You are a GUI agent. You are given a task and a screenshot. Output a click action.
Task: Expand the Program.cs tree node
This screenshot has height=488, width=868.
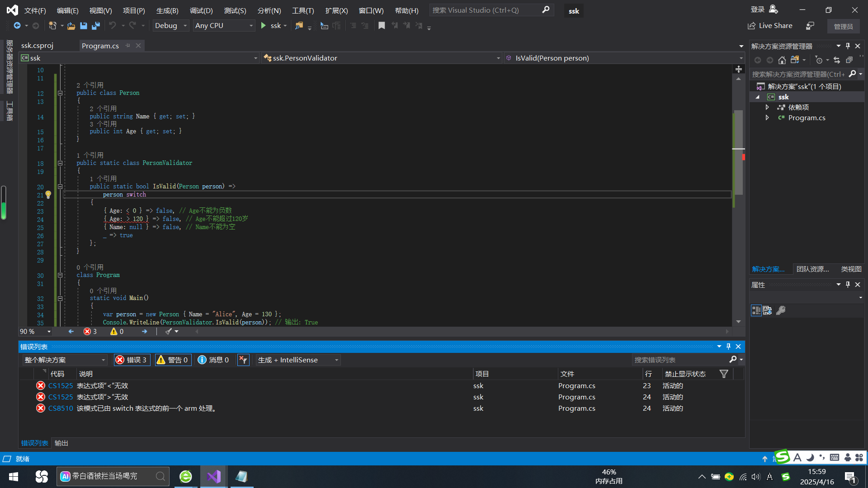pyautogui.click(x=767, y=117)
